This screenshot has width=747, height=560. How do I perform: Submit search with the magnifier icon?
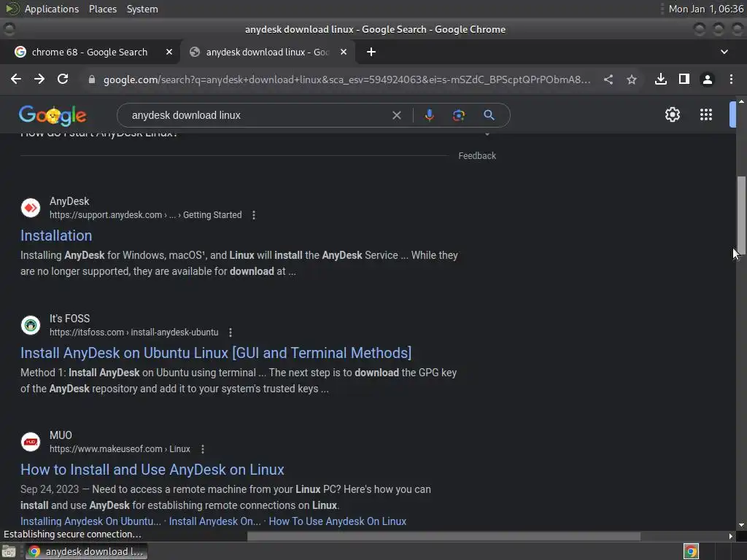[x=489, y=114]
